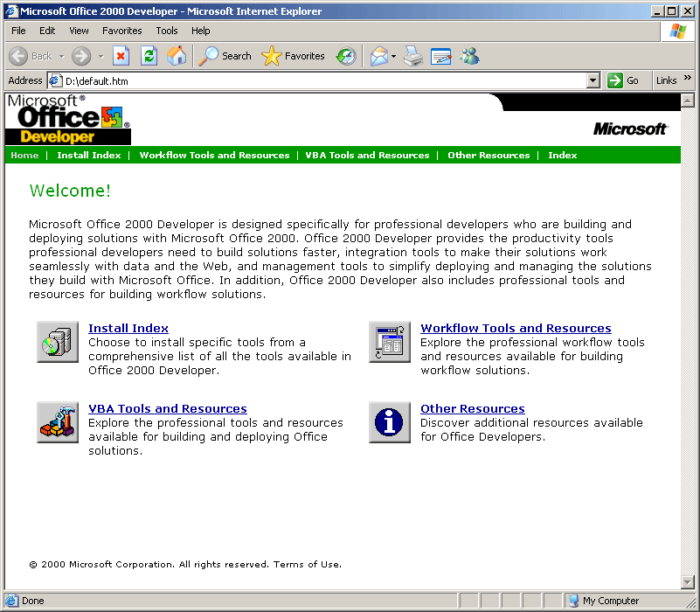700x612 pixels.
Task: Click the page icon in the address bar
Action: coord(55,80)
